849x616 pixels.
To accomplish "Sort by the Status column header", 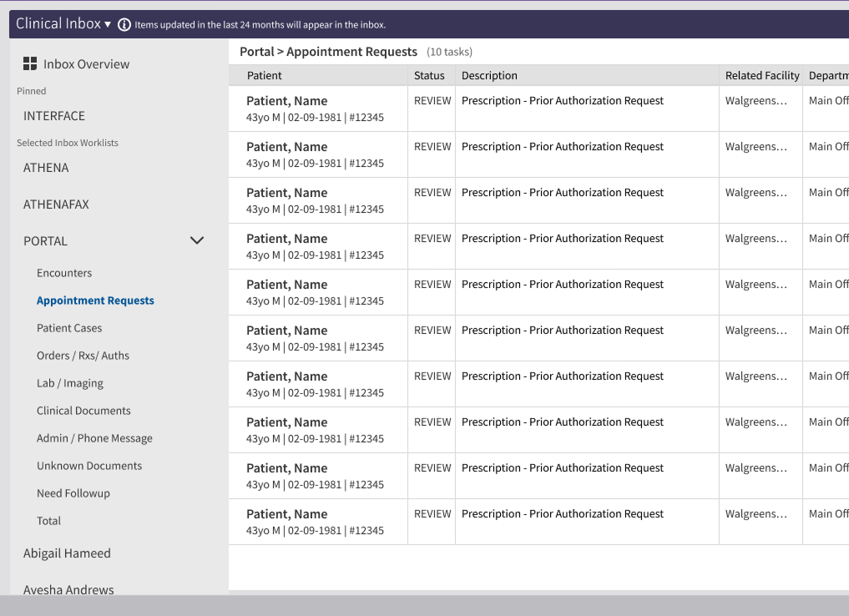I will (429, 76).
